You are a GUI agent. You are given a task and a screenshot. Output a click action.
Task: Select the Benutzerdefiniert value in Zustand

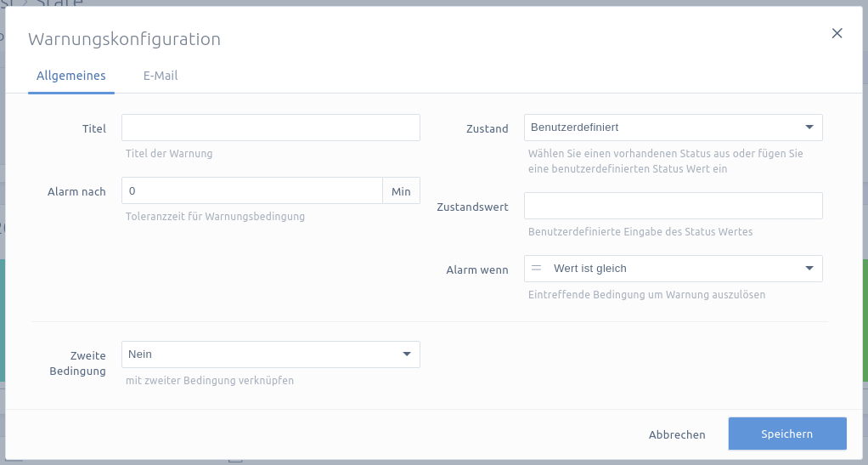click(x=575, y=128)
